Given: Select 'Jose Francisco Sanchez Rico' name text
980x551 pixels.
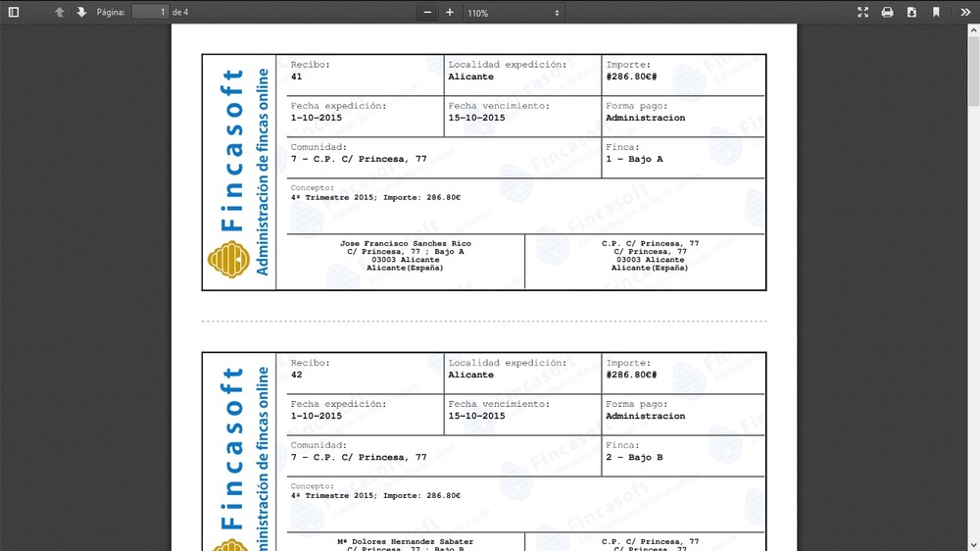Looking at the screenshot, I should 406,243.
